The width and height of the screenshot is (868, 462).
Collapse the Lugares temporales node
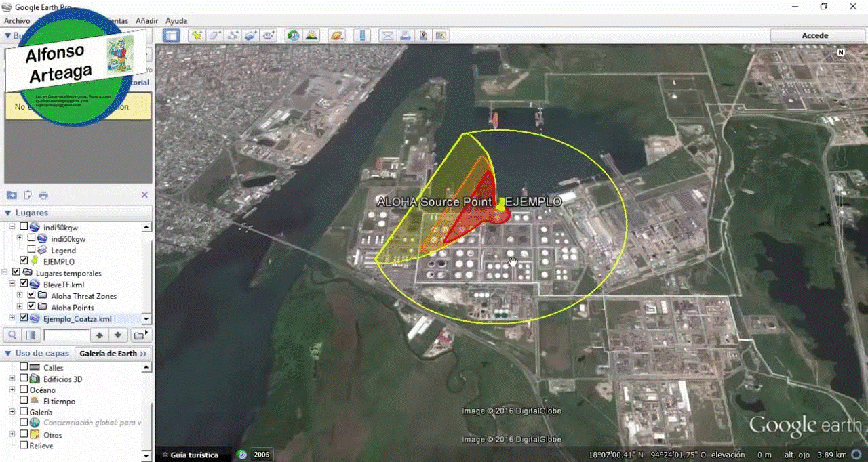coord(5,272)
